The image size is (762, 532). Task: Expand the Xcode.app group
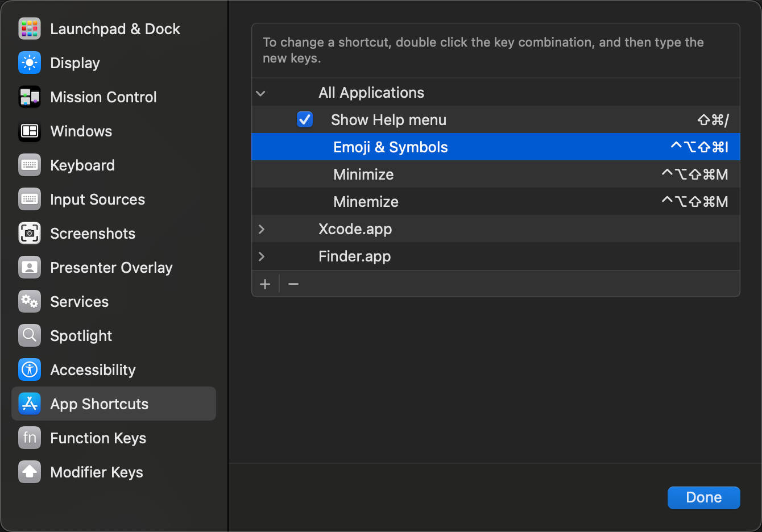(261, 229)
